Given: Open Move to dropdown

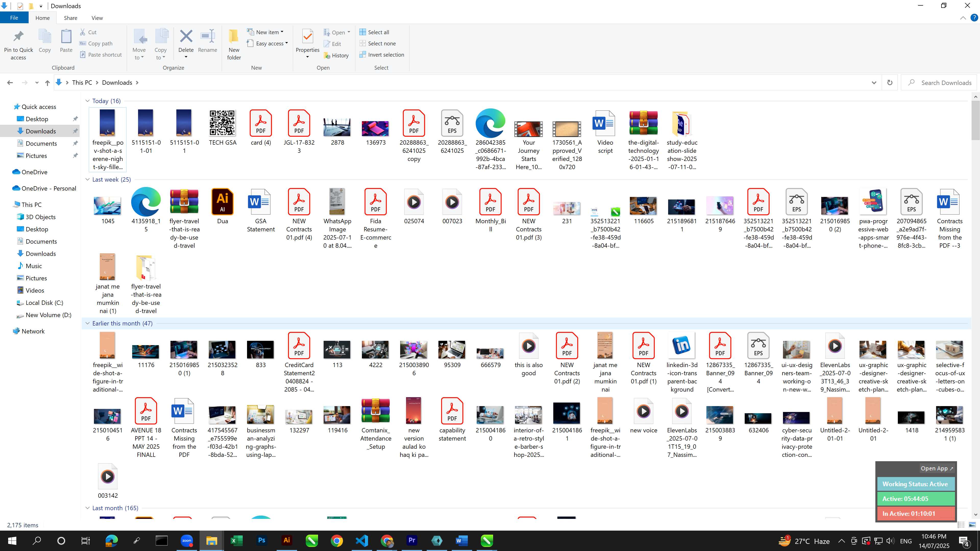Looking at the screenshot, I should click(139, 44).
